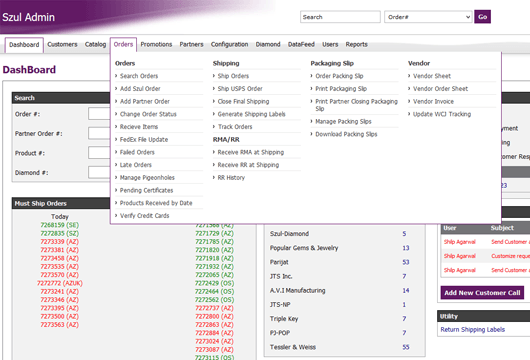Open order 7272429 (OS)
Viewport: 530px width, 360px height.
214,283
